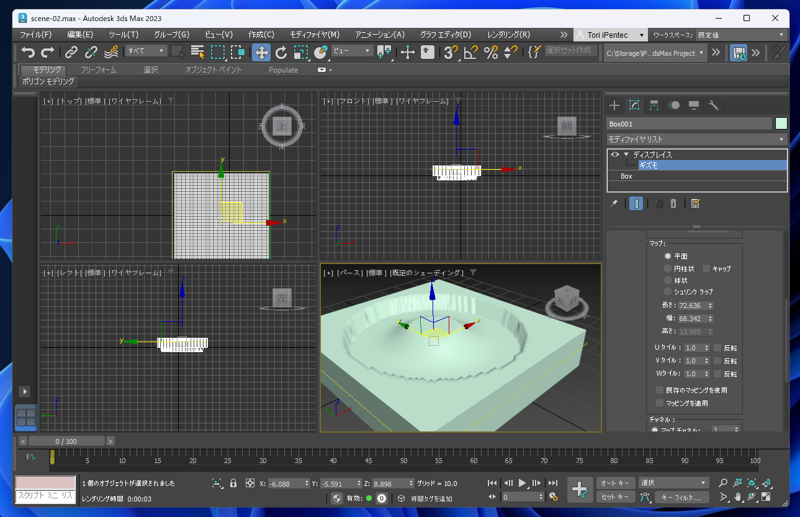800x517 pixels.
Task: Open the ワークスペース dropdown
Action: [741, 35]
